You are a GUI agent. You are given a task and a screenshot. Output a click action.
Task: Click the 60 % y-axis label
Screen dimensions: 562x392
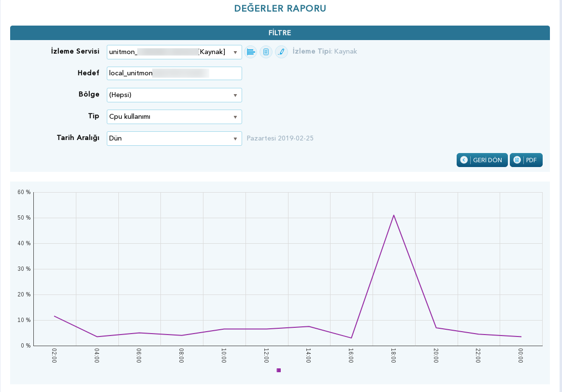pos(24,192)
